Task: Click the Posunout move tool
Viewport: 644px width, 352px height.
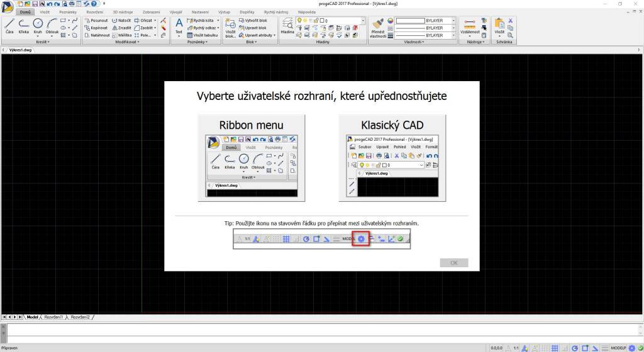Action: click(96, 20)
